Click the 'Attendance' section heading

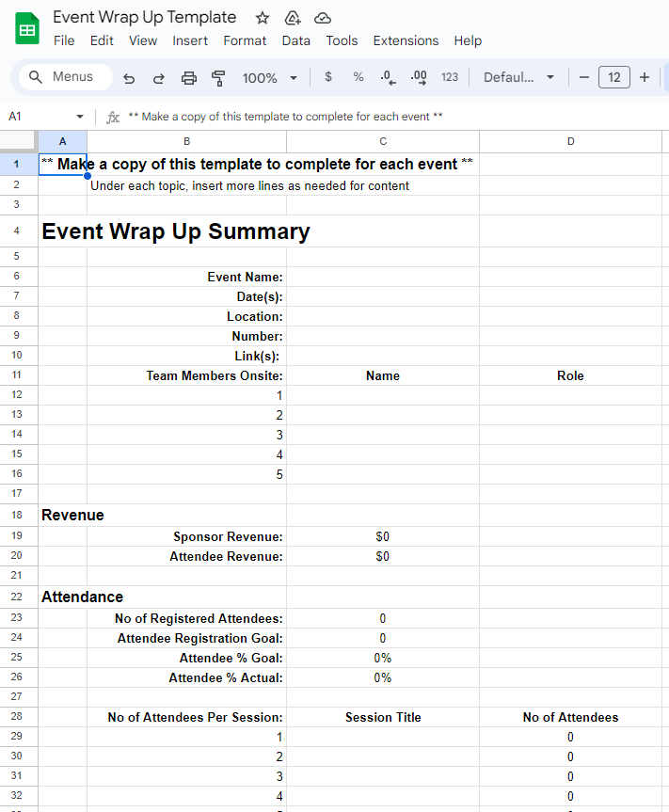pyautogui.click(x=82, y=597)
